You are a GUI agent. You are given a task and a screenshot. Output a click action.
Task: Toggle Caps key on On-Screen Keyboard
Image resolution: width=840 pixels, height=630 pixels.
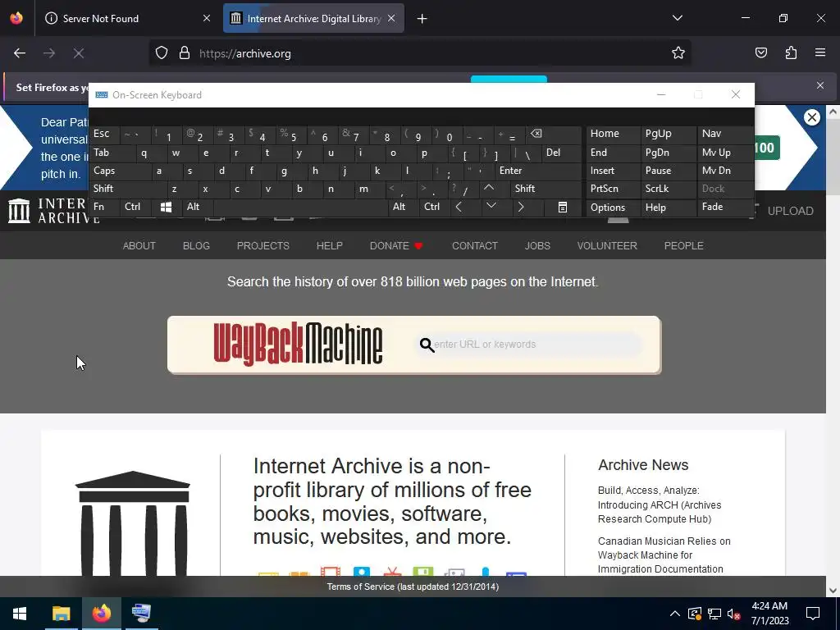point(120,171)
